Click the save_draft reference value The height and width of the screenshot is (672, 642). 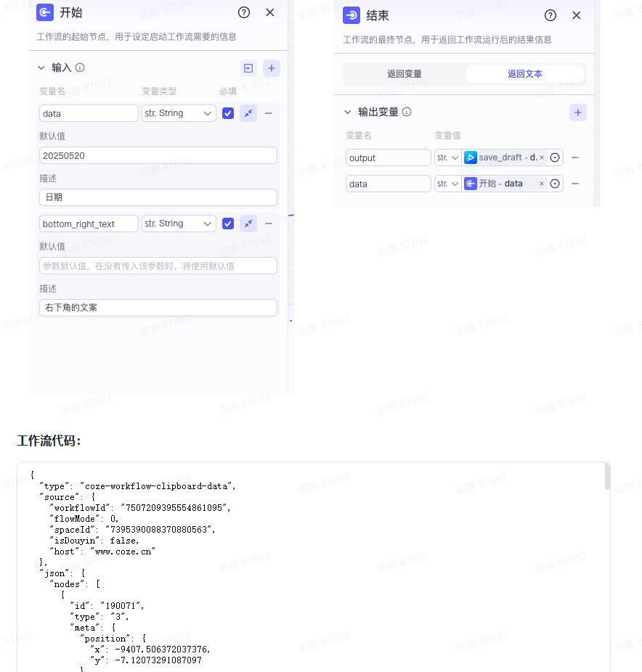point(500,157)
